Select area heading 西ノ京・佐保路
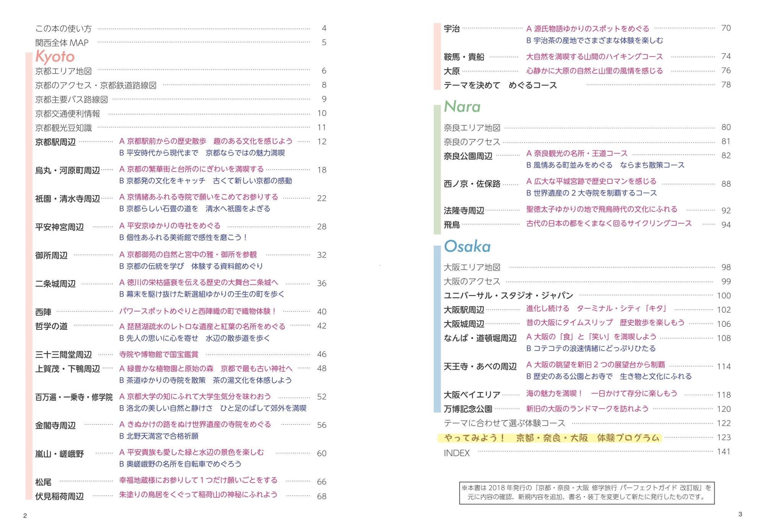This screenshot has height=532, width=765. 472,184
